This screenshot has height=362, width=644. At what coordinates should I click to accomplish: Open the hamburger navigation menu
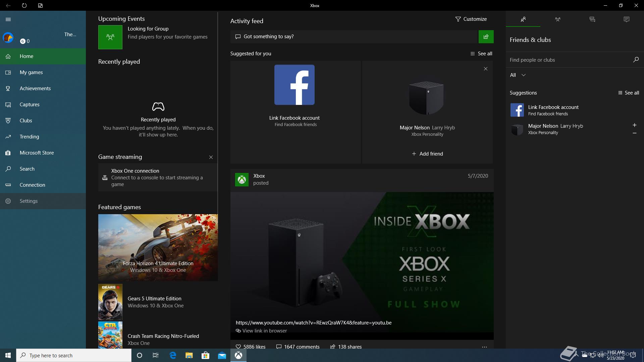[8, 19]
